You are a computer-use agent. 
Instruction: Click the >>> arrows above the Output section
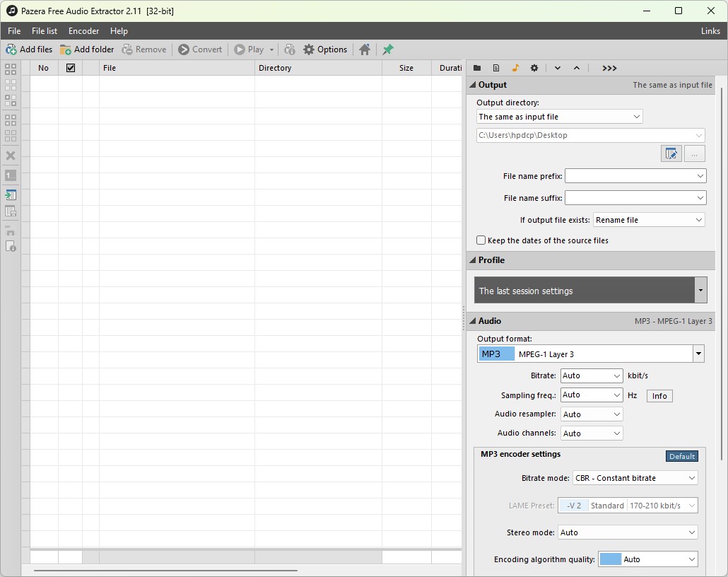[x=609, y=68]
